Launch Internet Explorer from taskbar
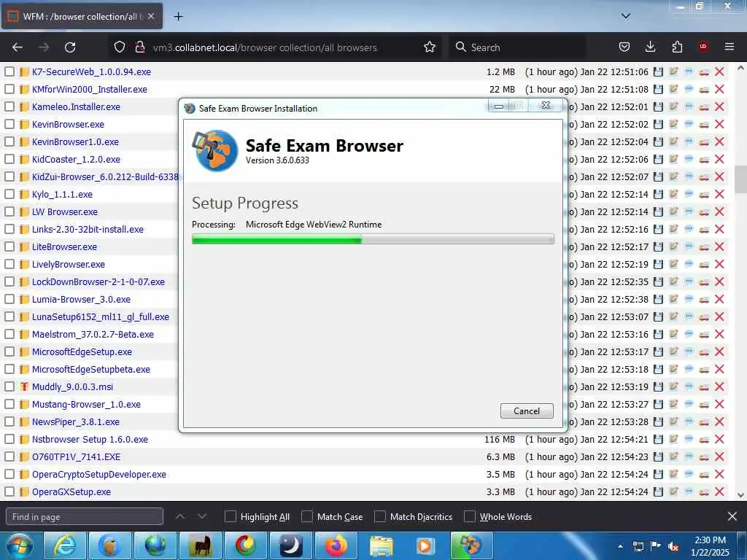 click(x=64, y=545)
